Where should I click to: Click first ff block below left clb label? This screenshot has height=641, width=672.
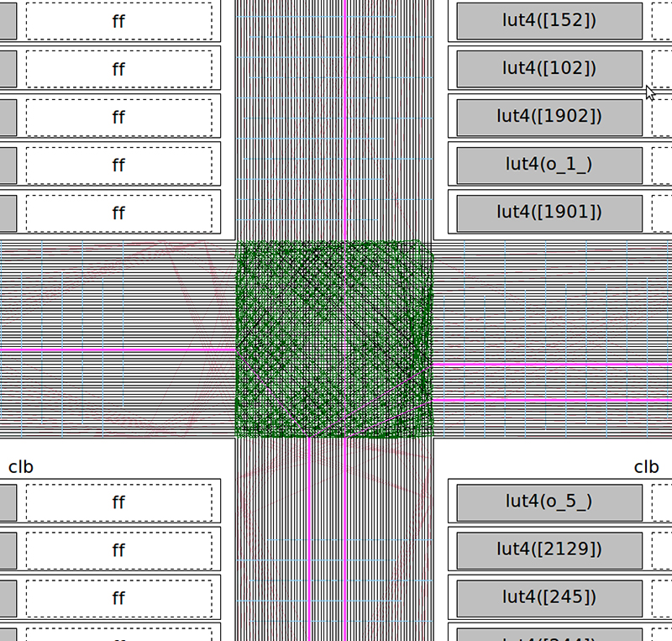(118, 502)
